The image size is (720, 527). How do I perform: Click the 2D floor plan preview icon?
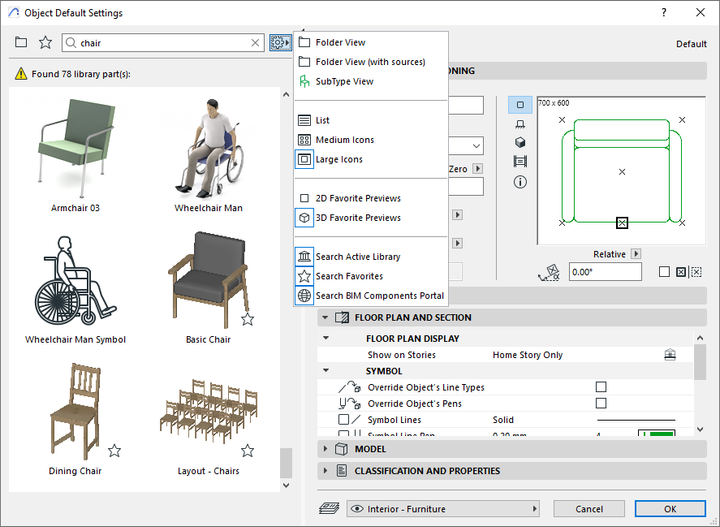click(x=520, y=105)
